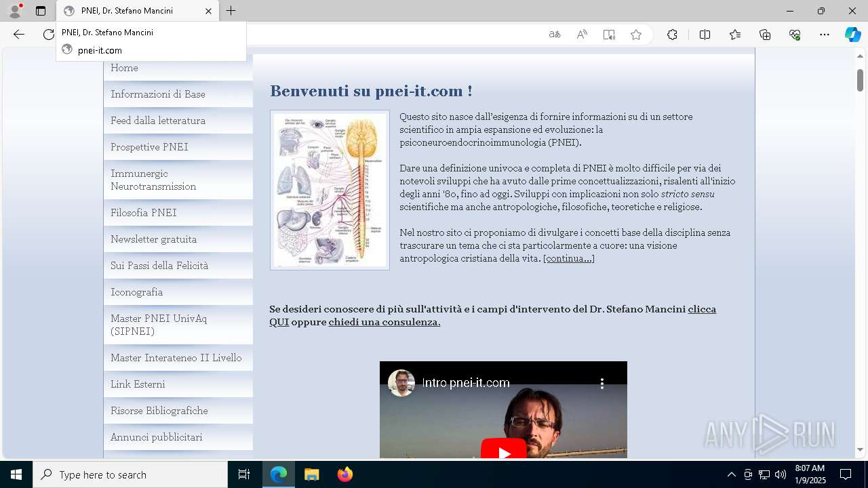Screen dimensions: 868x488
Task: Open Feed dalla letteratura menu item
Action: [x=178, y=121]
